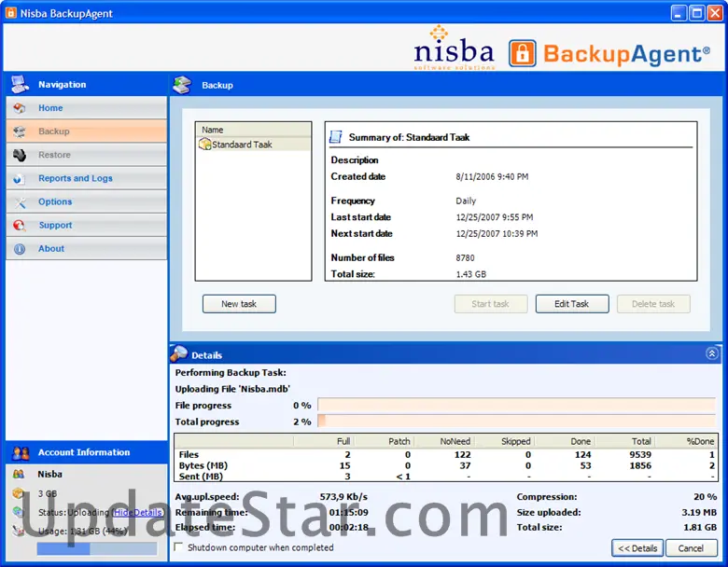Click the Size uploaded value 3.19 MB
This screenshot has height=567, width=728.
tap(699, 512)
